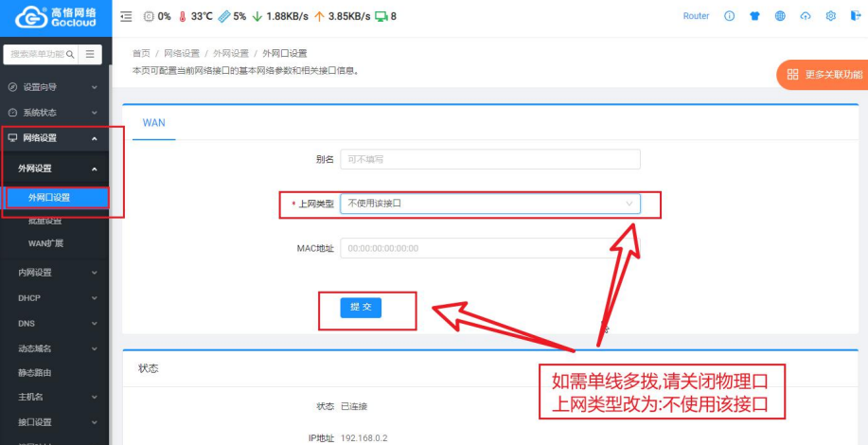Click the Gocloud logo
Image resolution: width=868 pixels, height=445 pixels.
tap(55, 18)
